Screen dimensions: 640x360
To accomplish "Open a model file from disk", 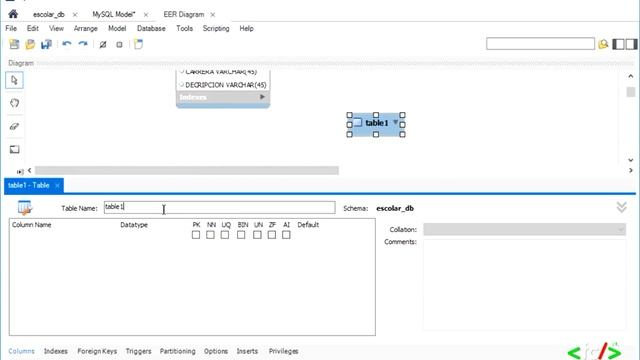I will click(30, 44).
